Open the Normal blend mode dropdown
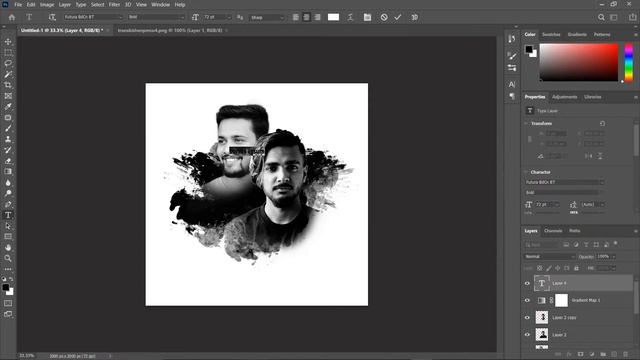This screenshot has height=360, width=640. tap(549, 256)
